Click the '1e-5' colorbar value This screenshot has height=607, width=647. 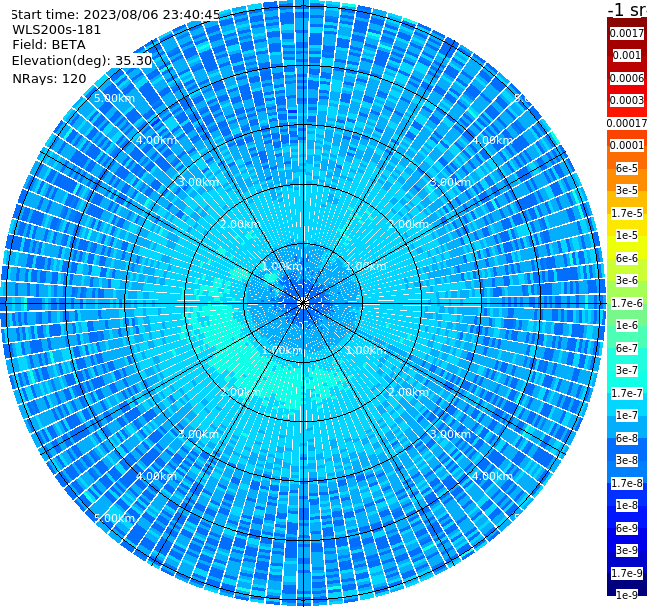[x=627, y=235]
